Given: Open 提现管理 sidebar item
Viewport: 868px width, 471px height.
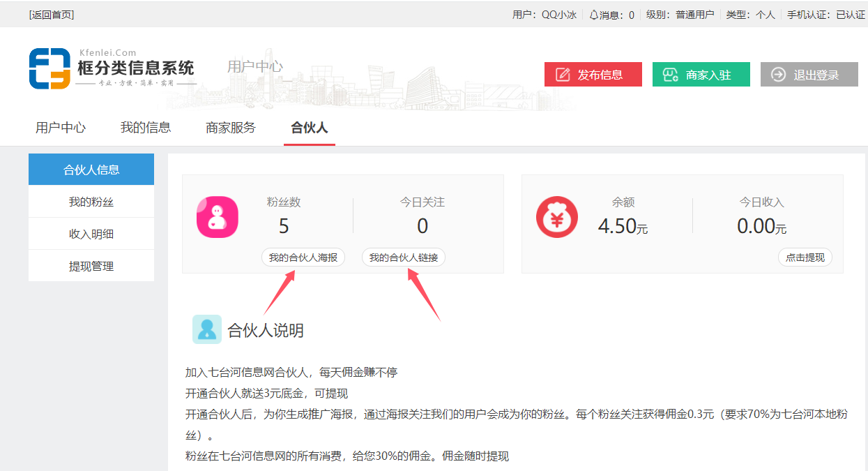Looking at the screenshot, I should click(x=91, y=266).
